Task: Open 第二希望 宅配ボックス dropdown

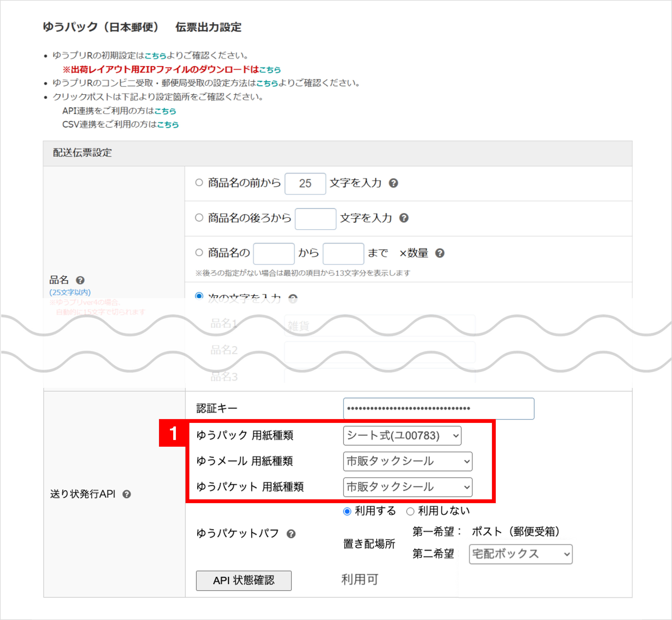Action: (520, 554)
